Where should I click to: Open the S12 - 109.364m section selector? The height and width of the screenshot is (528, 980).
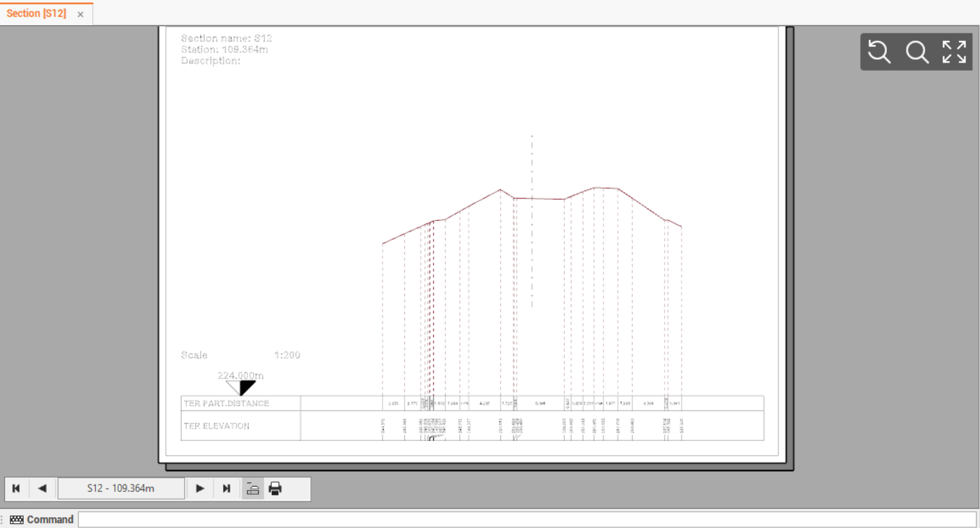coord(121,489)
